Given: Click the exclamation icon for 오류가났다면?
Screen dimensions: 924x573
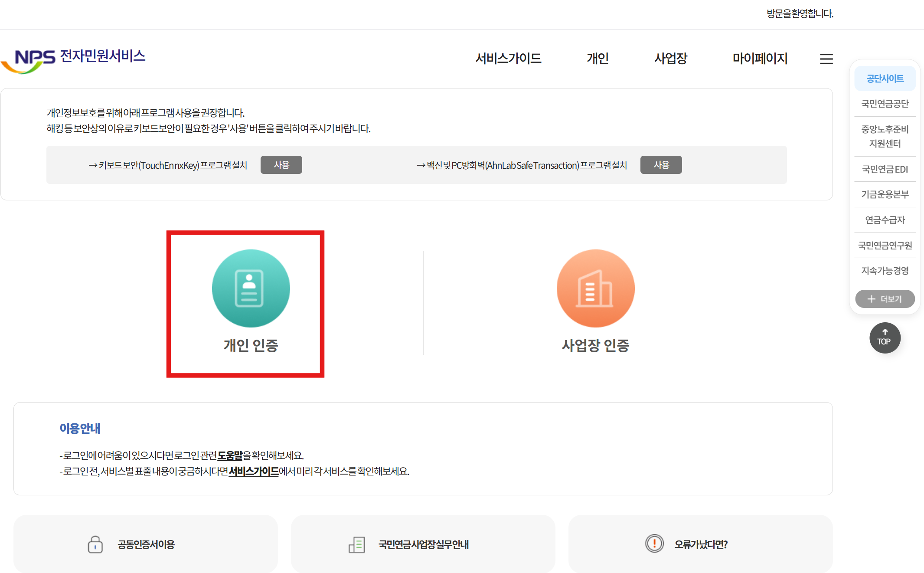Looking at the screenshot, I should [x=654, y=543].
